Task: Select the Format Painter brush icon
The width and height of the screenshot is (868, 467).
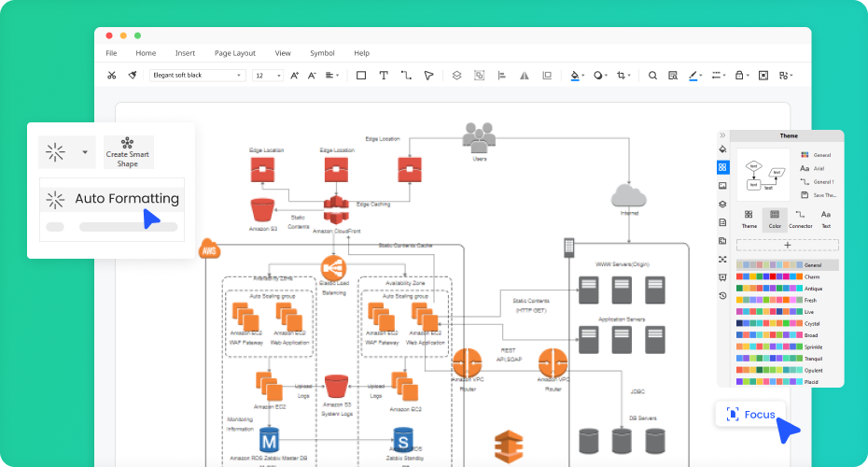Action: point(133,76)
